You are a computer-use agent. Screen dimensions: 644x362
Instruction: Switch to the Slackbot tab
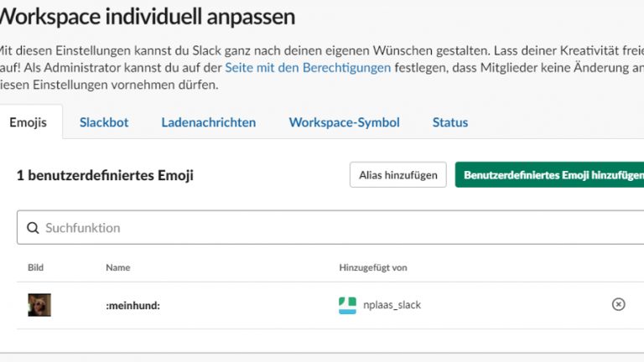[x=104, y=122]
